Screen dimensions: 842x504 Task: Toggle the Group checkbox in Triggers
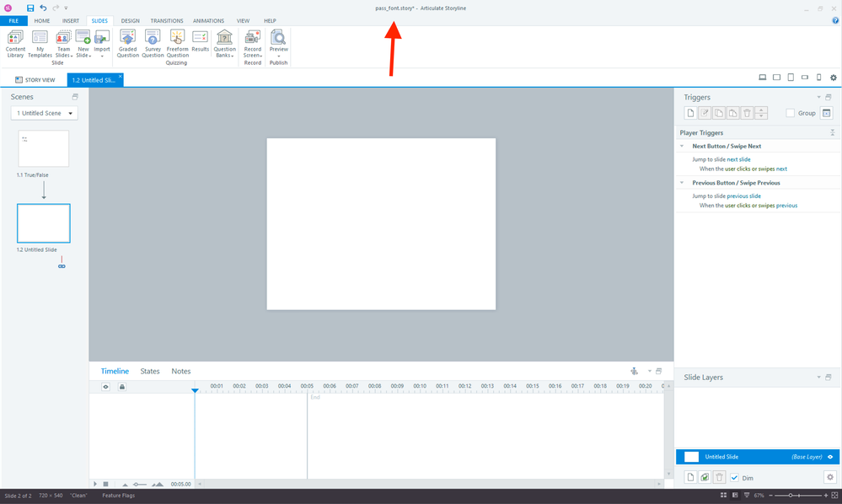click(790, 113)
